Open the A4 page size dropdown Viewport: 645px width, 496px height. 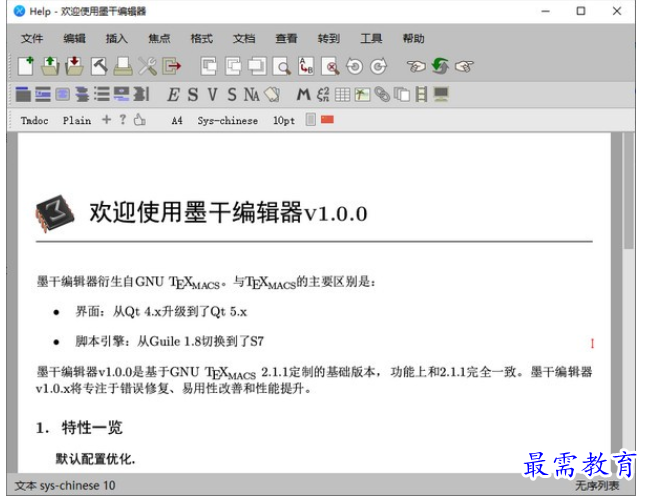177,121
